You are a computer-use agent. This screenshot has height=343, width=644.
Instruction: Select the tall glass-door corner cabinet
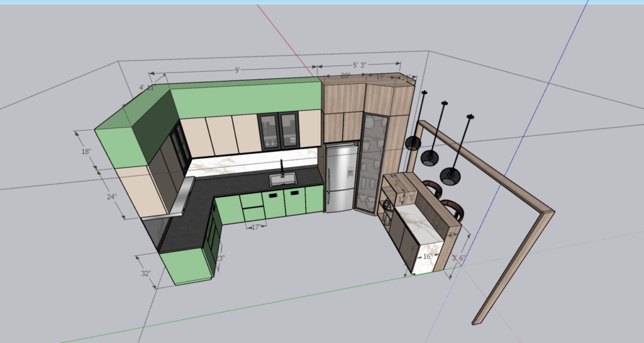(x=370, y=165)
